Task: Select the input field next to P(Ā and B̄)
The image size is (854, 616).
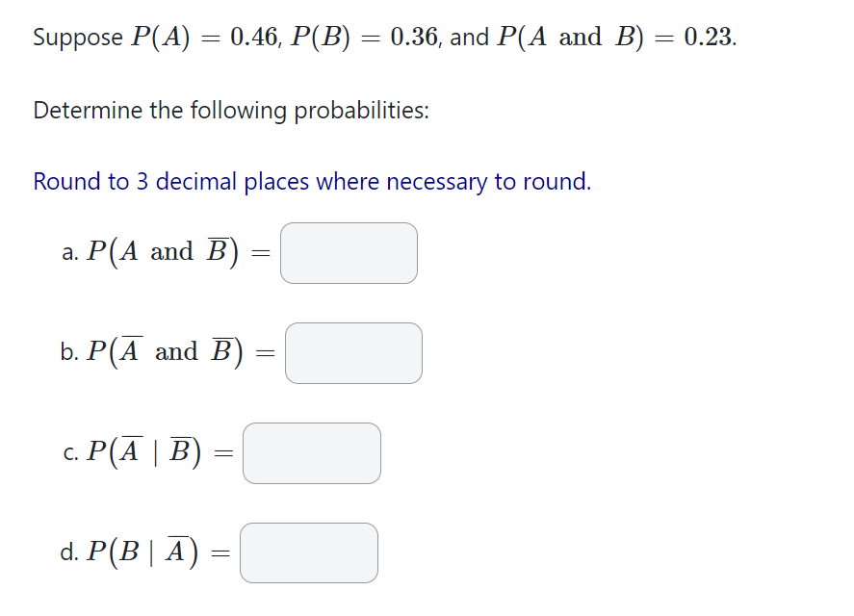Action: coord(353,353)
